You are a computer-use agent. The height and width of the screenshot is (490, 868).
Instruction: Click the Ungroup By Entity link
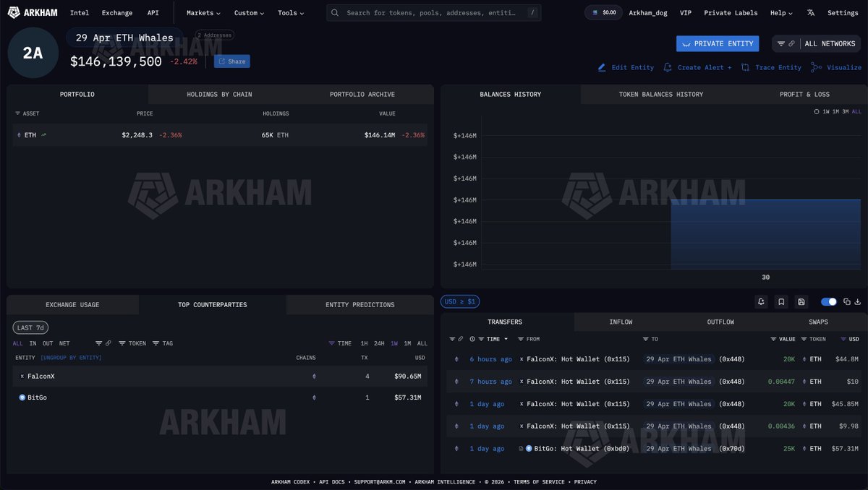pyautogui.click(x=71, y=358)
